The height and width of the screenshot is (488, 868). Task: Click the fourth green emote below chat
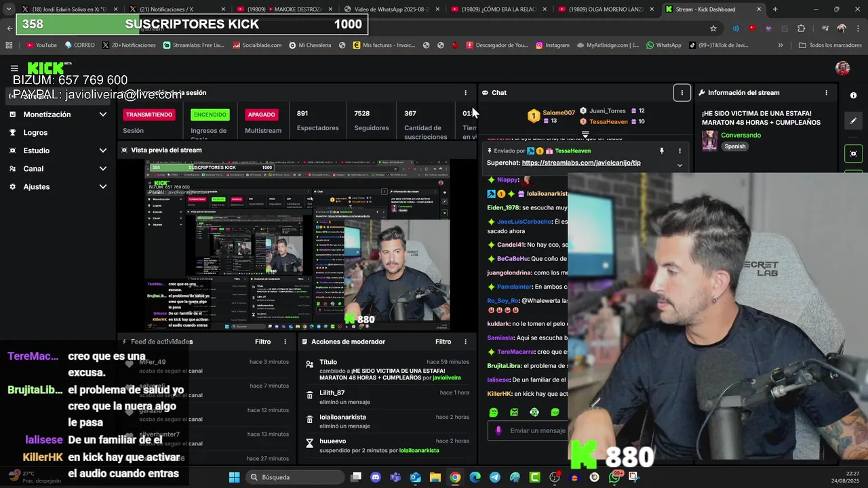click(x=555, y=412)
